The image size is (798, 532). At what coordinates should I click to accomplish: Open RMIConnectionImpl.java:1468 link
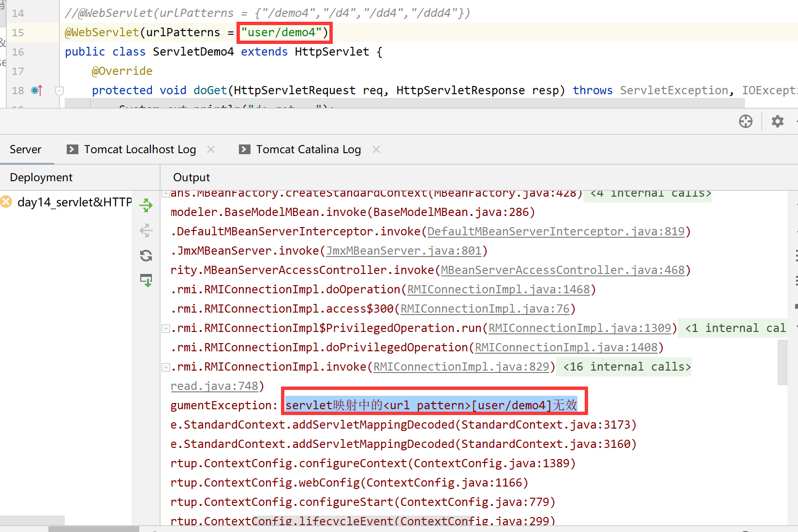(499, 289)
